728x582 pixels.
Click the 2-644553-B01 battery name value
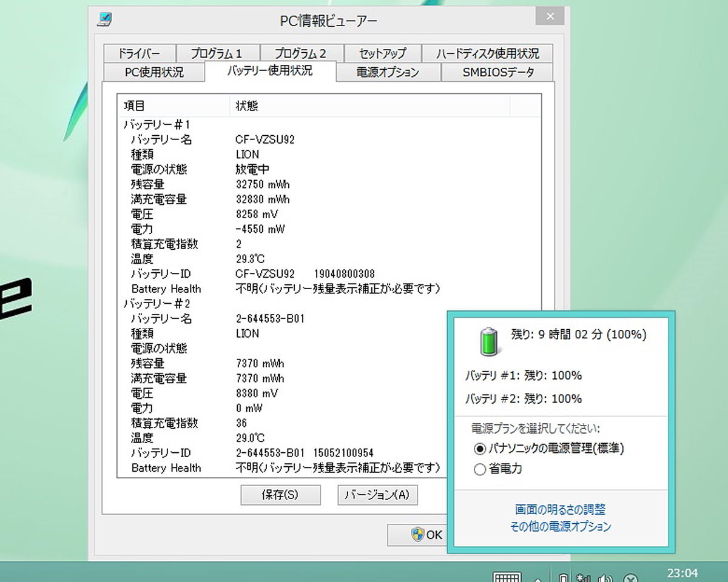[x=270, y=319]
